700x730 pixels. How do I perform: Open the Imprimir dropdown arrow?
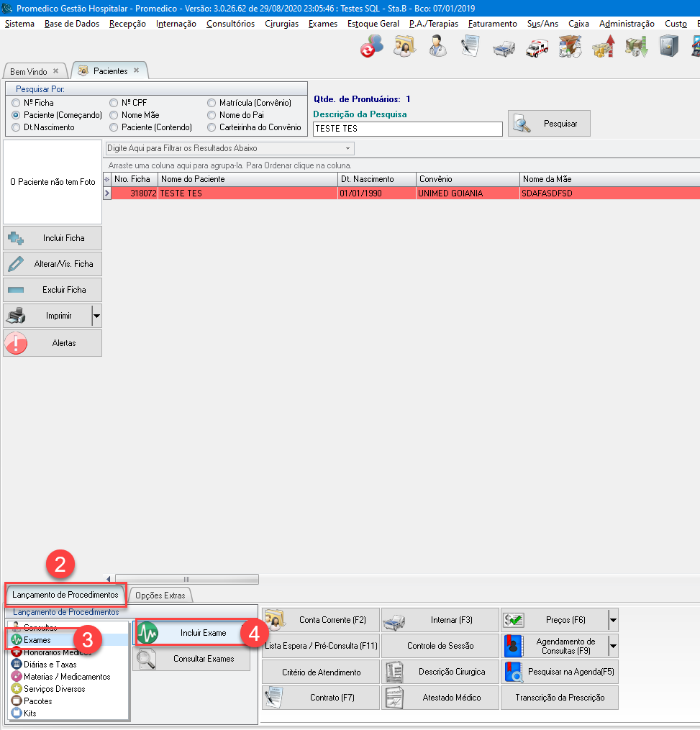[96, 316]
